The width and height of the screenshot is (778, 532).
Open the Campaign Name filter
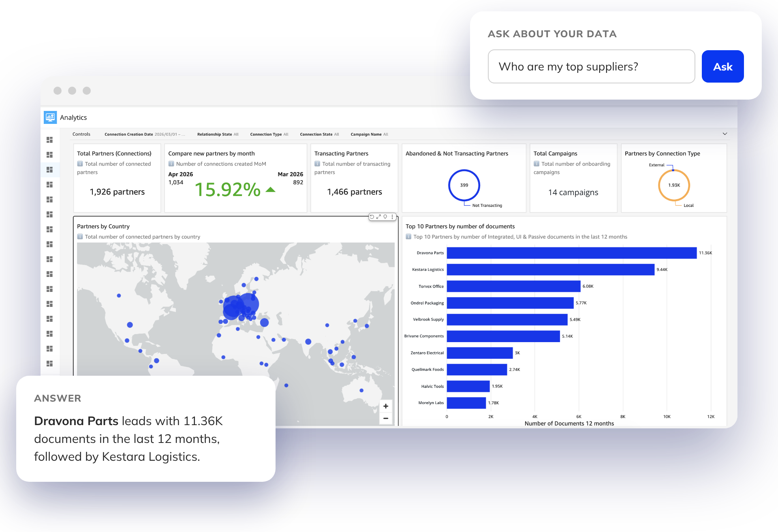tap(369, 134)
